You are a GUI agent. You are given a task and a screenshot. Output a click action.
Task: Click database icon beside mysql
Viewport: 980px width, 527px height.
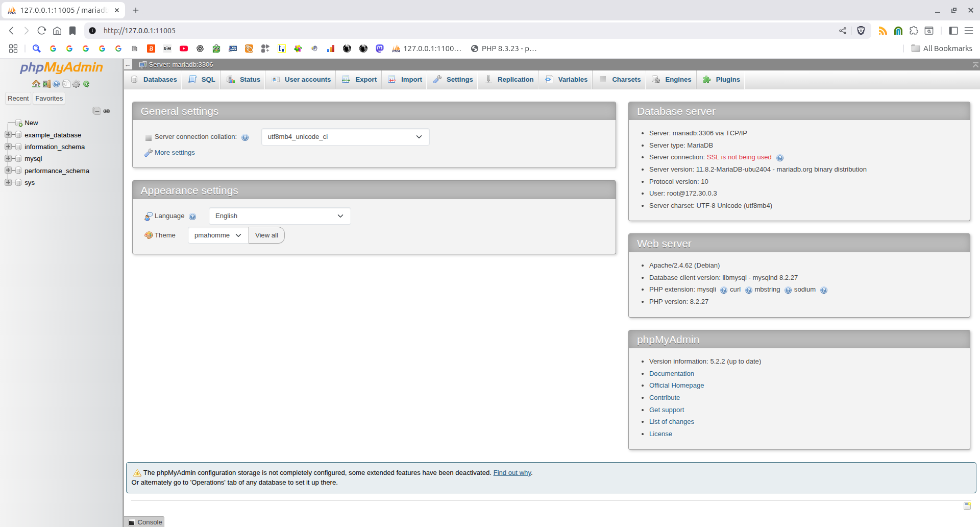pos(18,158)
